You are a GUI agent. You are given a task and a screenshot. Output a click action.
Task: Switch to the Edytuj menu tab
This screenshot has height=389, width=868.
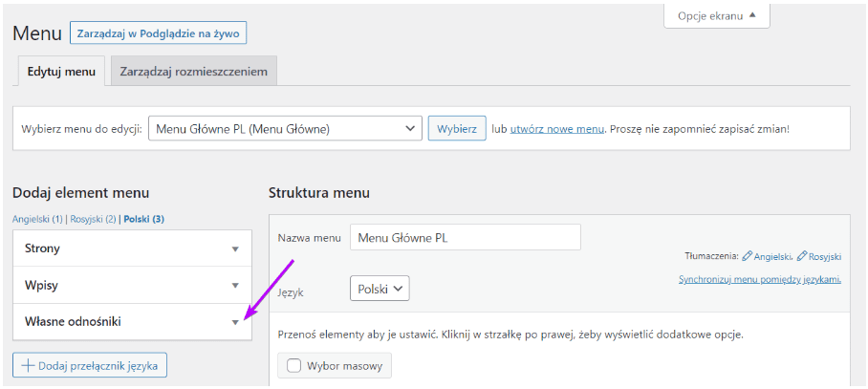pyautogui.click(x=61, y=72)
